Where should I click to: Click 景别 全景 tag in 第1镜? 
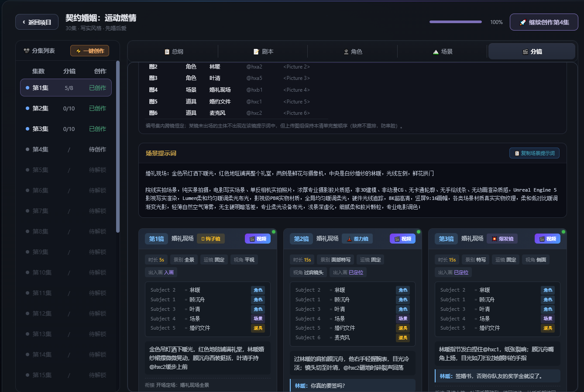pyautogui.click(x=184, y=260)
